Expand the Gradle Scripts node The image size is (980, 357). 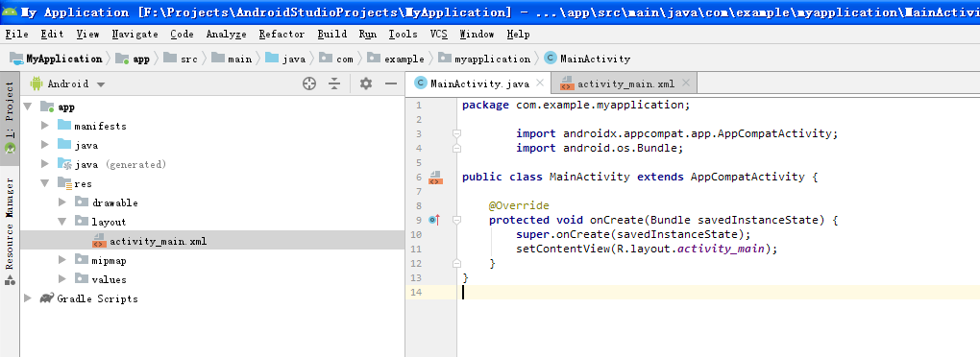(28, 298)
